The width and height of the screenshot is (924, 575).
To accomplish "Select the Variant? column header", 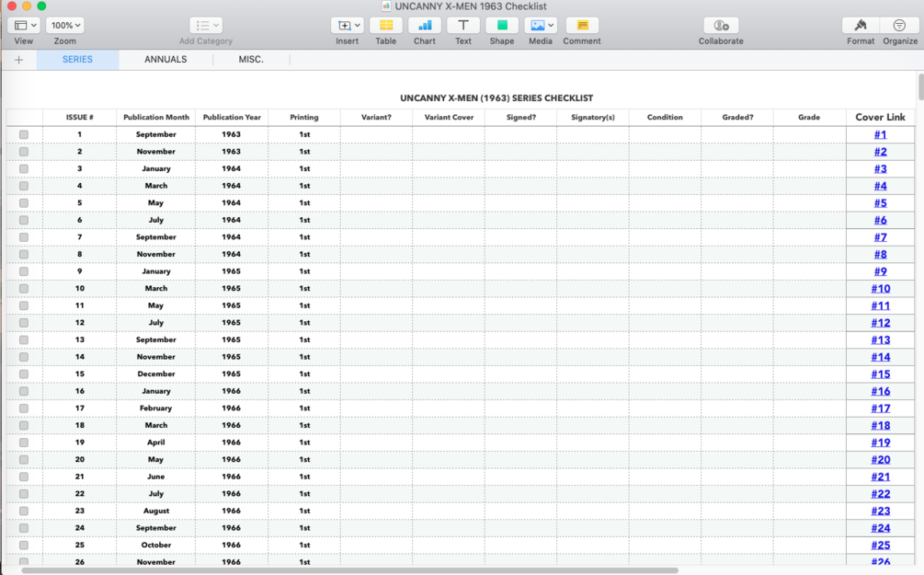I will [376, 118].
